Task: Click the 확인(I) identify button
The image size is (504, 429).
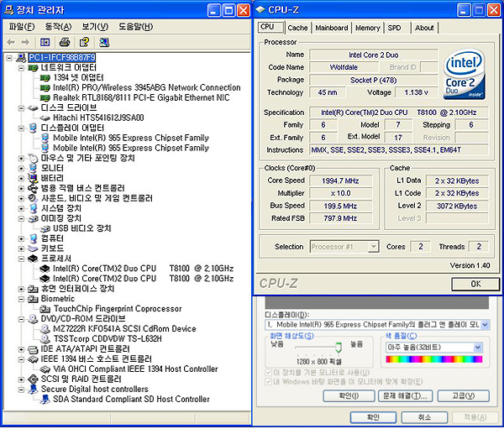Action: coord(349,396)
